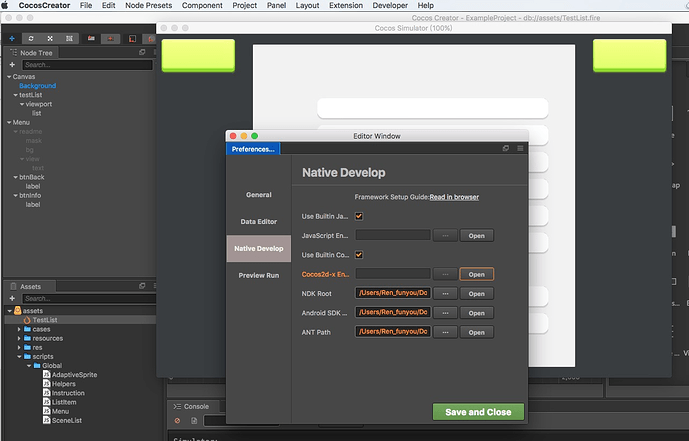The image size is (689, 441).
Task: Browse for ANT Path with ellipsis
Action: tap(445, 333)
